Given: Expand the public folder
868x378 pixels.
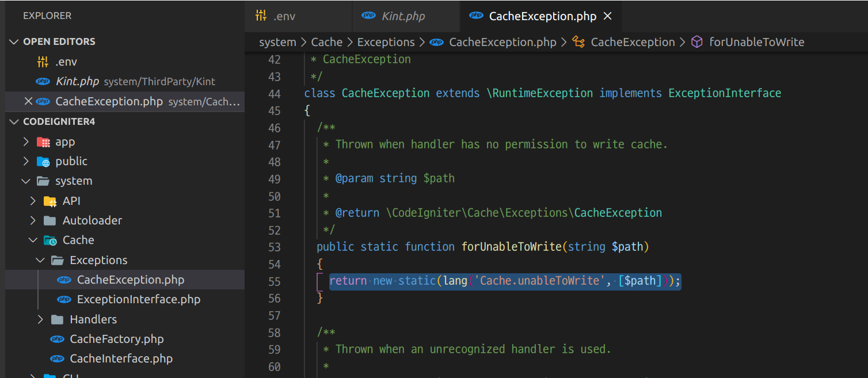Looking at the screenshot, I should point(26,161).
